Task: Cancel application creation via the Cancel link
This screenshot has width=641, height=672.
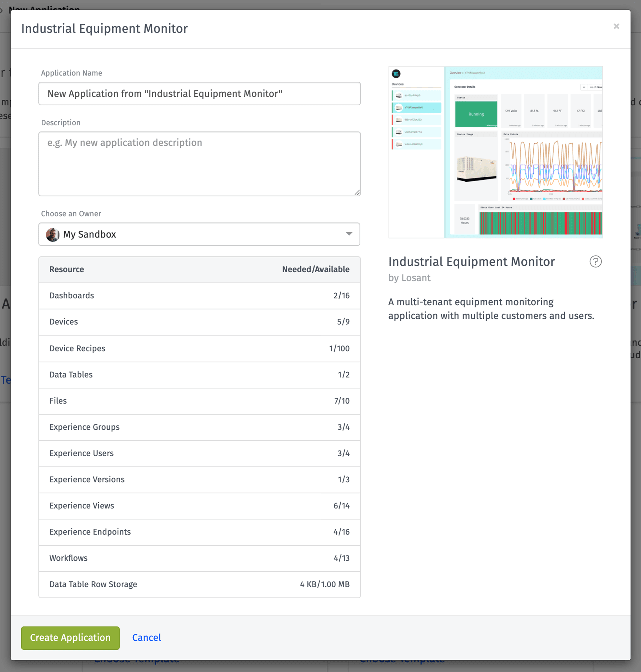Action: [x=146, y=637]
